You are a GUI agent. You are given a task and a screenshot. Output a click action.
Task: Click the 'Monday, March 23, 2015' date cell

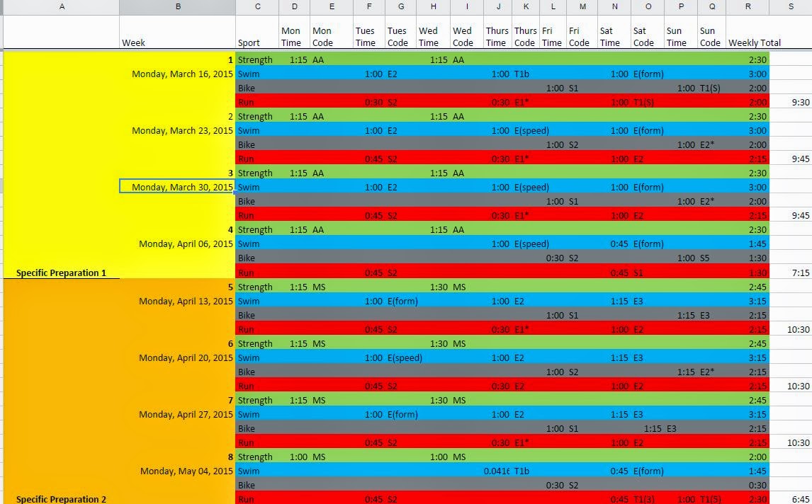coord(178,130)
